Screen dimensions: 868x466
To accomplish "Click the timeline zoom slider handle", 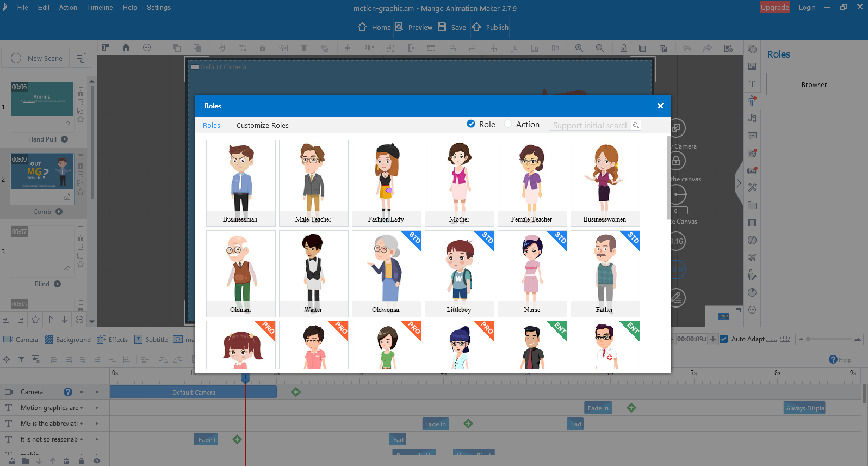I will (x=808, y=339).
